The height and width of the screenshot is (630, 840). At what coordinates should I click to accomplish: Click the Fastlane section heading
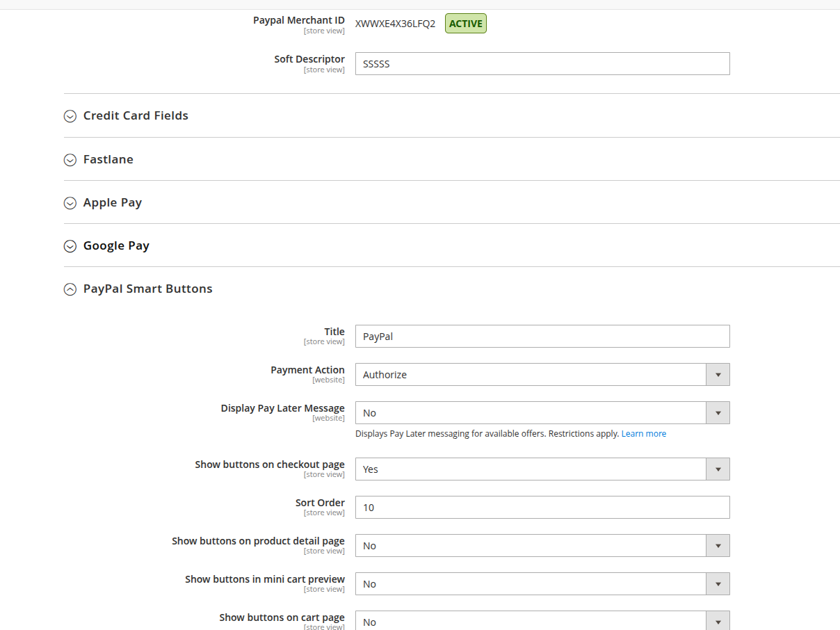coord(108,159)
